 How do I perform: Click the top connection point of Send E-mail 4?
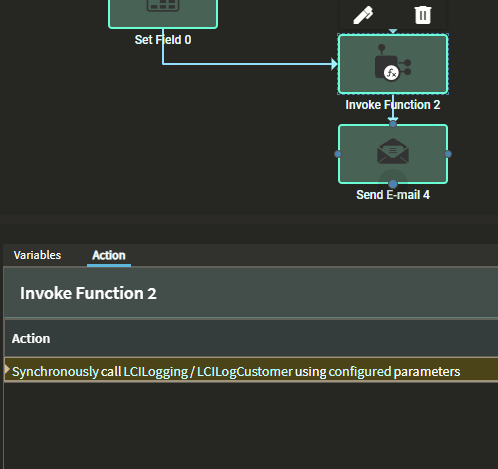(x=393, y=124)
